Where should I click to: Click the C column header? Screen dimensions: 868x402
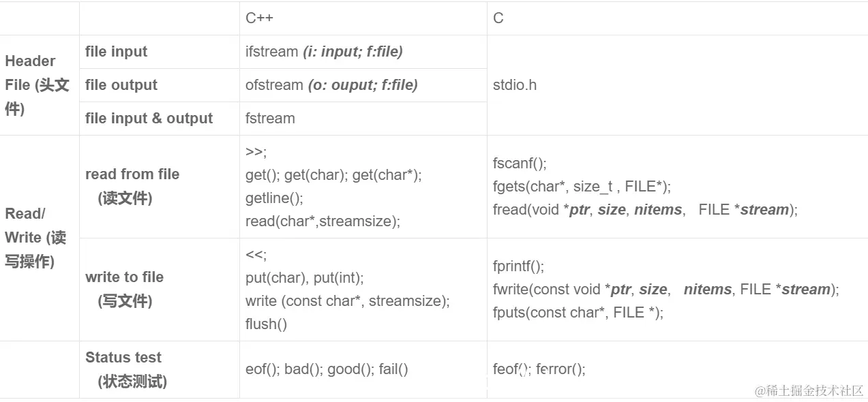tap(498, 18)
